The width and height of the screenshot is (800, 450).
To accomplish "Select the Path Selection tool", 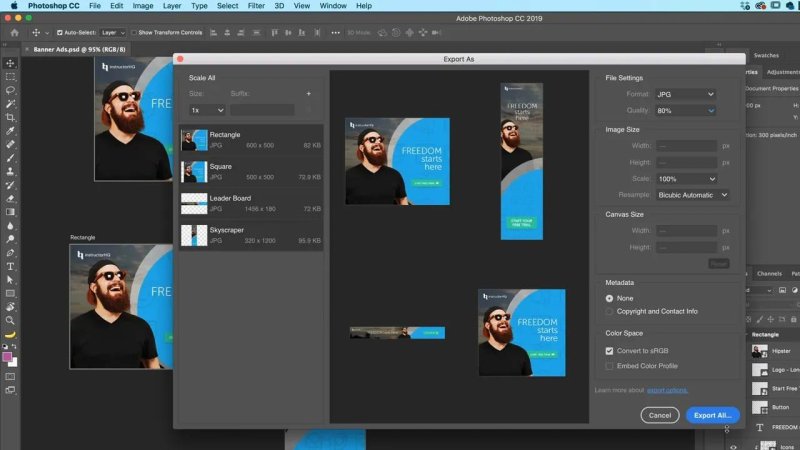I will pos(10,280).
